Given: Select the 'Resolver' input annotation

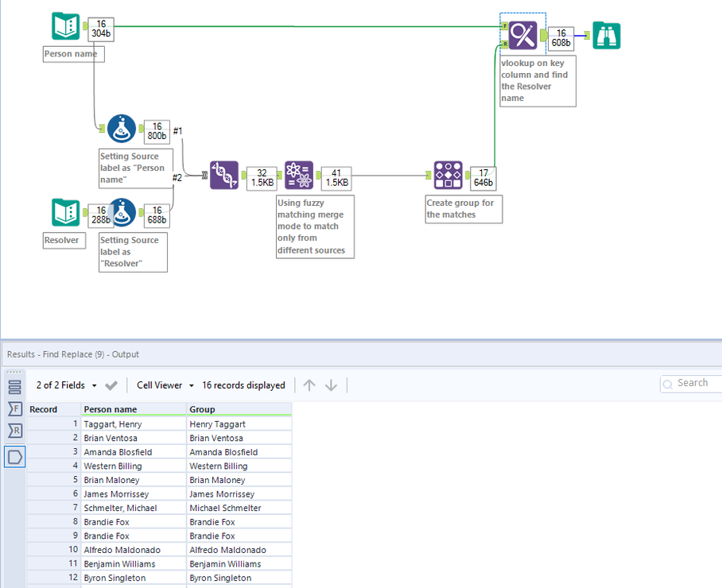Looking at the screenshot, I should click(x=64, y=241).
